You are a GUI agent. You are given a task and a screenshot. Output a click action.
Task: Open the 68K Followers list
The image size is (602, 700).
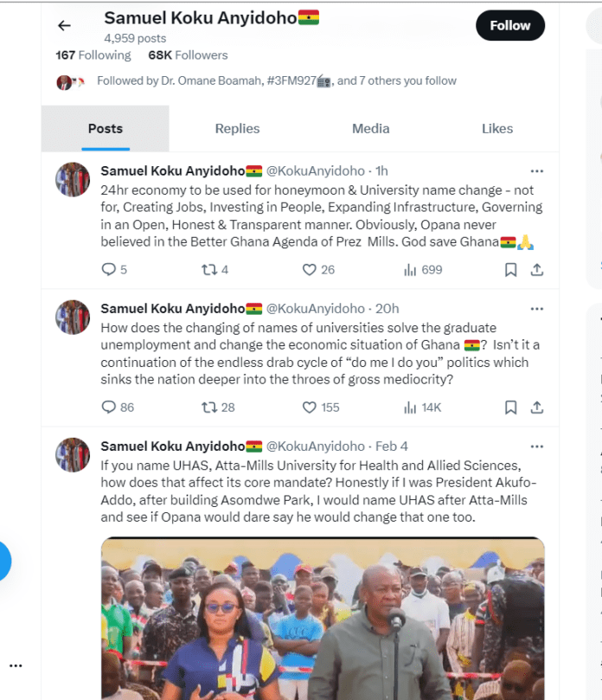tap(188, 55)
